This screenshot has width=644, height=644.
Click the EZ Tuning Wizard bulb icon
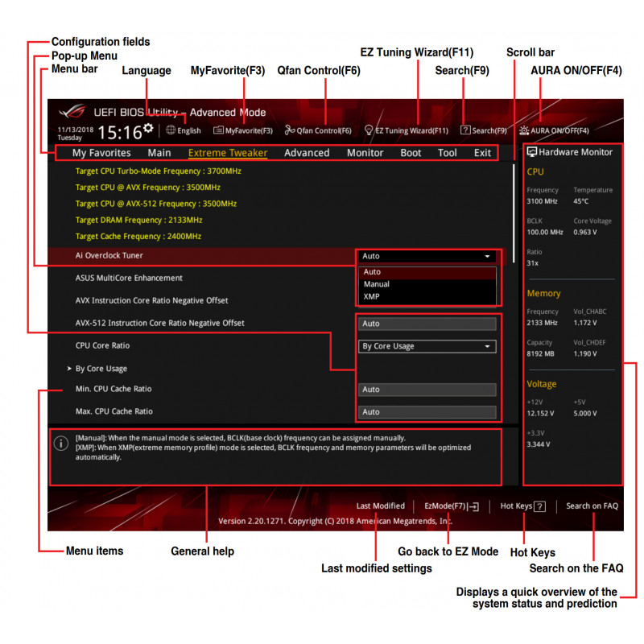coord(369,130)
